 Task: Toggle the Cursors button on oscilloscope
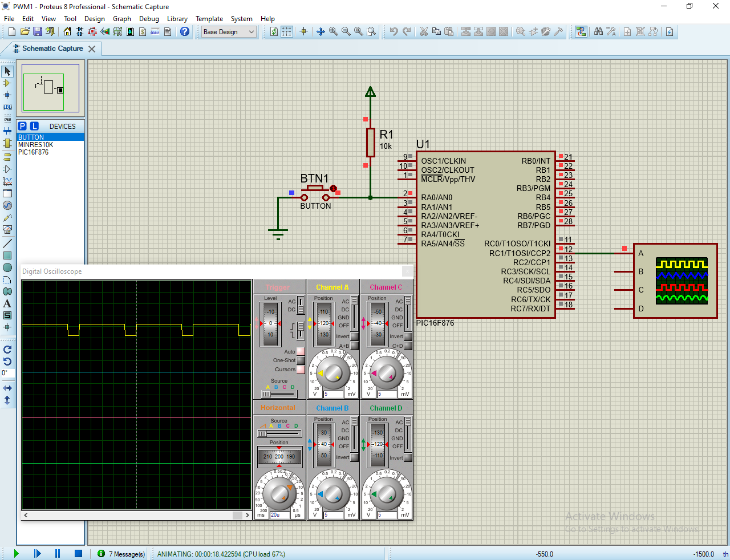coord(301,370)
